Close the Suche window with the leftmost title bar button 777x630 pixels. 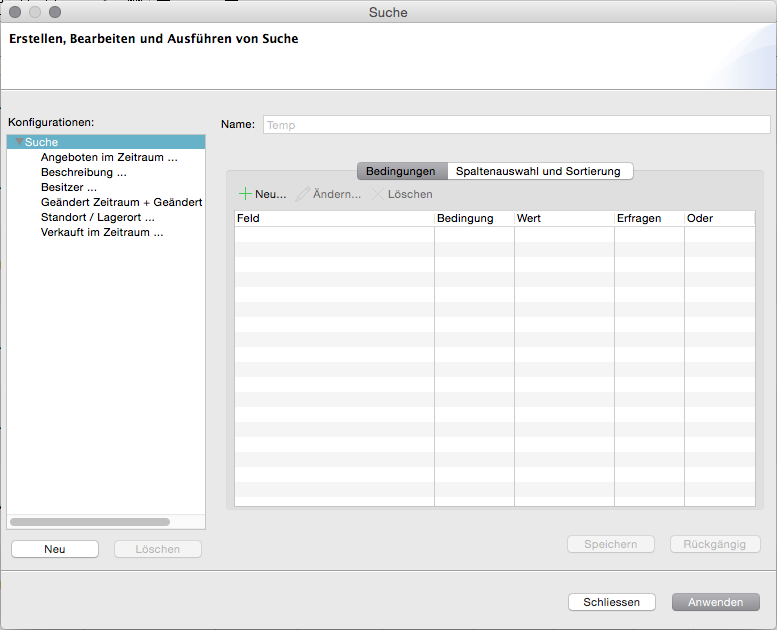pos(15,12)
